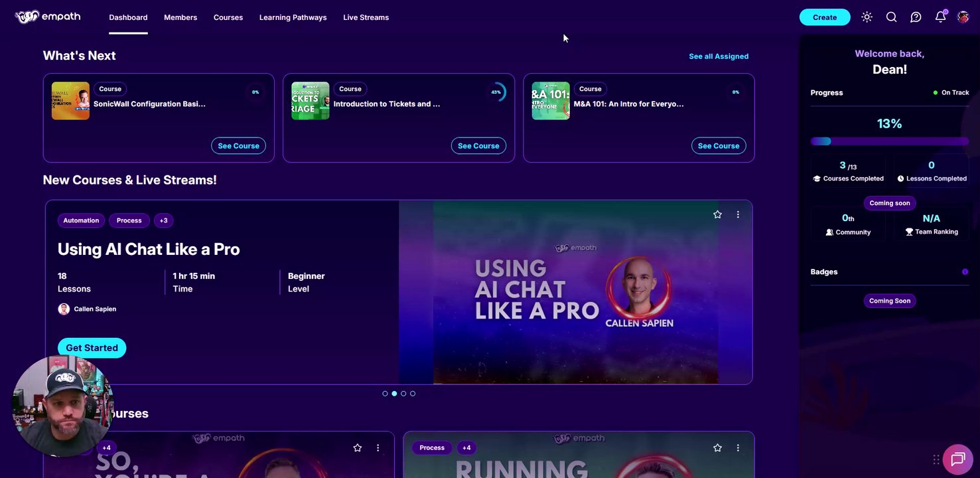Open the user profile avatar
This screenshot has width=980, height=478.
[963, 17]
